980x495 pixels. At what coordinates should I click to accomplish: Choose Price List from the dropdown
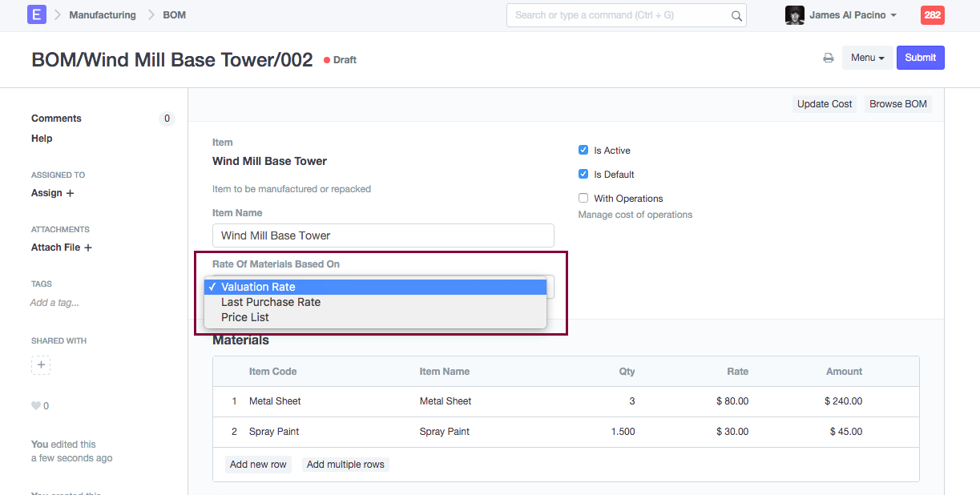[245, 317]
